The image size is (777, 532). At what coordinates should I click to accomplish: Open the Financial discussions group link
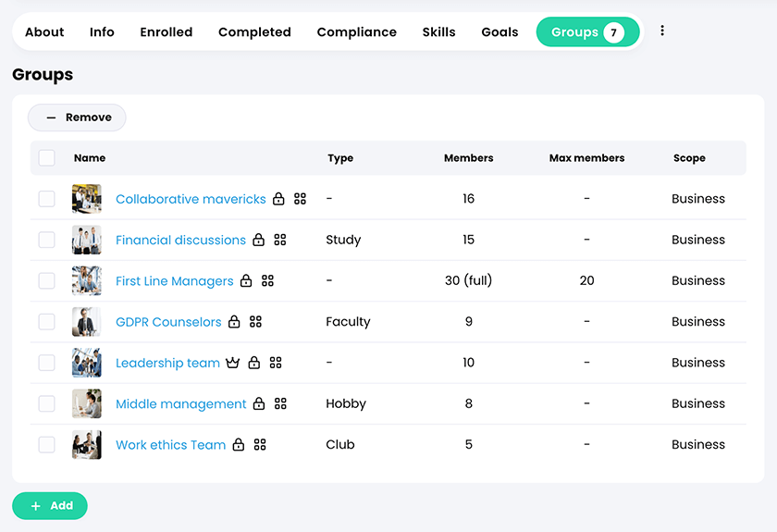click(x=181, y=240)
